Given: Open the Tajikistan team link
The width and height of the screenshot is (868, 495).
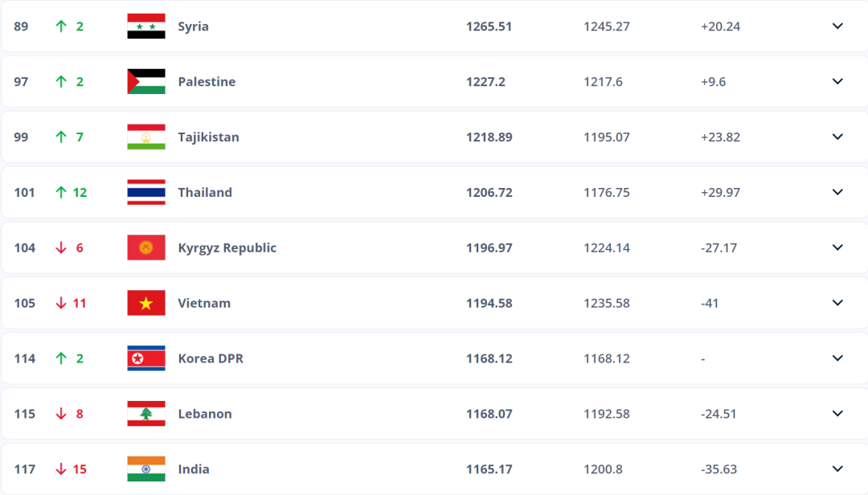Looking at the screenshot, I should pyautogui.click(x=209, y=137).
